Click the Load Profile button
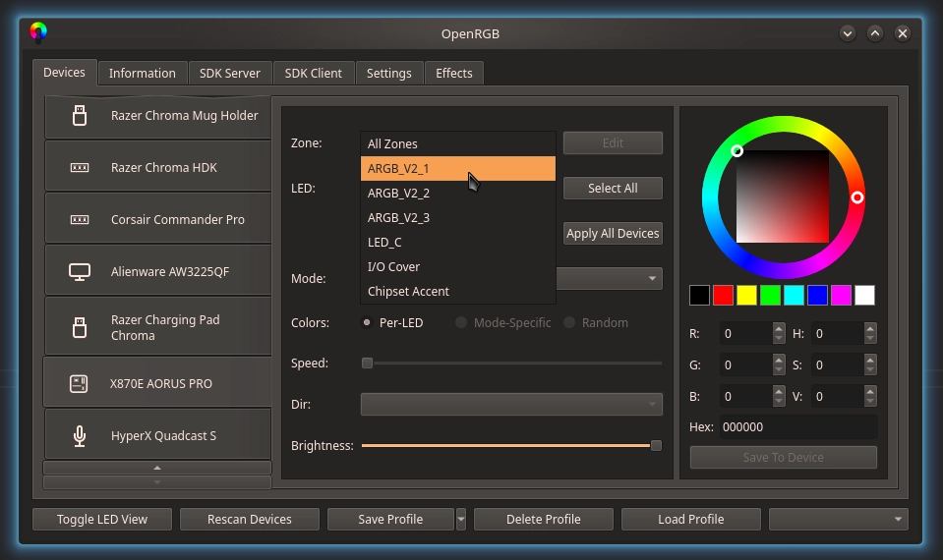This screenshot has width=943, height=560. [691, 519]
